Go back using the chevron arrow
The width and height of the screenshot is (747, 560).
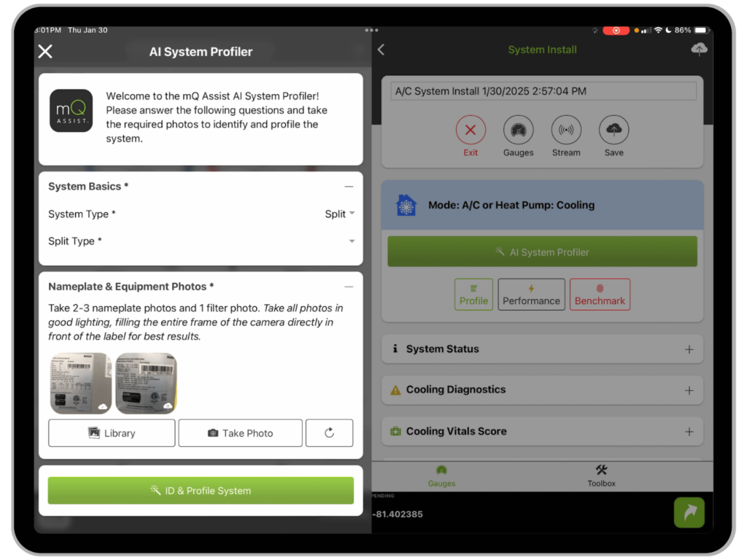381,50
